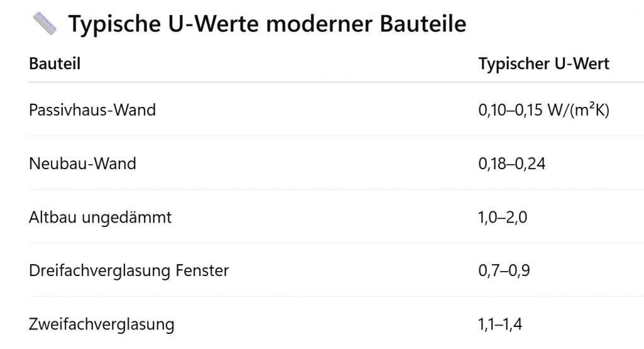Select the 'Dreifachverglasung Fenster' row label
The width and height of the screenshot is (644, 349).
[129, 271]
